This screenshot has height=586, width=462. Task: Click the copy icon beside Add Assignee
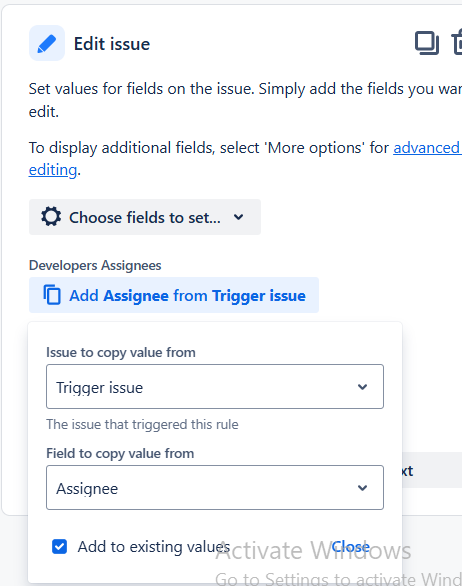(x=52, y=295)
